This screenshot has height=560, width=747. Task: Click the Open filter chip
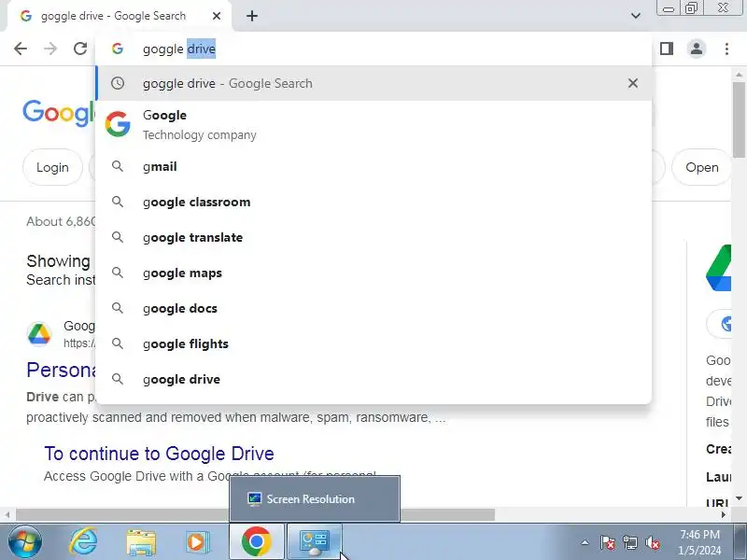[701, 168]
